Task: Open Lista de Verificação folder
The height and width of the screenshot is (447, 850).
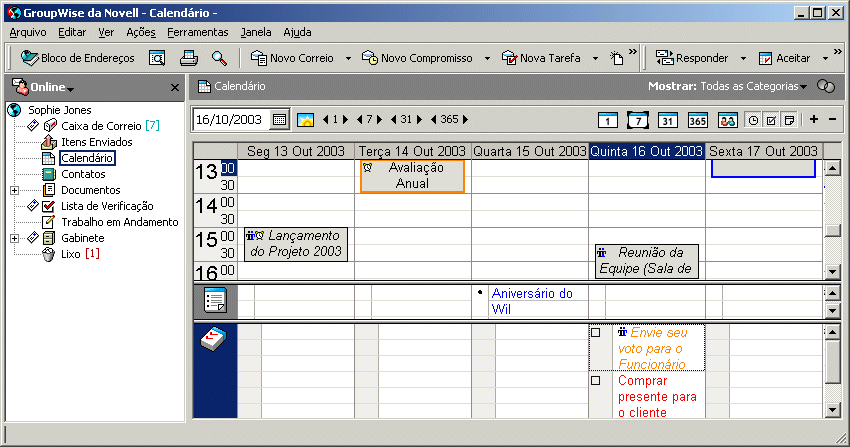Action: 107,206
